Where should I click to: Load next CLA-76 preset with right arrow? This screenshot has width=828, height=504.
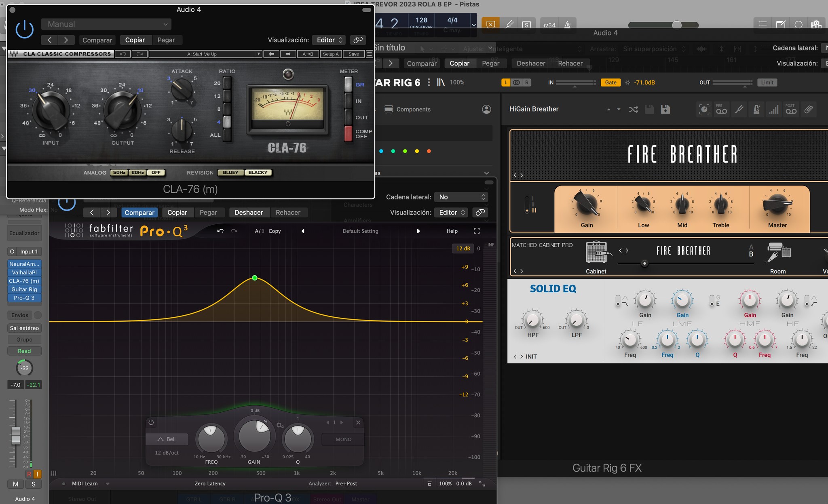click(288, 54)
